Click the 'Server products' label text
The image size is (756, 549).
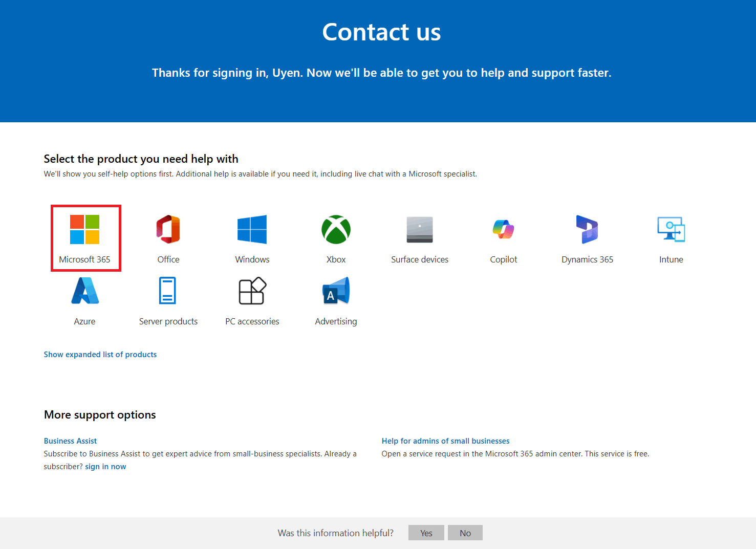(x=168, y=321)
